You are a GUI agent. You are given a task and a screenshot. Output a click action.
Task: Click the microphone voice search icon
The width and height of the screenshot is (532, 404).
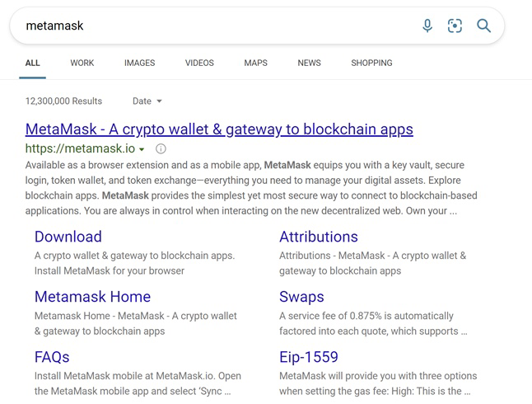[427, 26]
